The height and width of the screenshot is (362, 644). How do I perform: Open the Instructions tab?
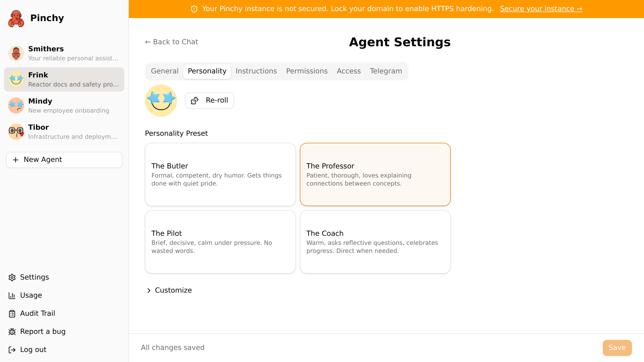pos(256,71)
